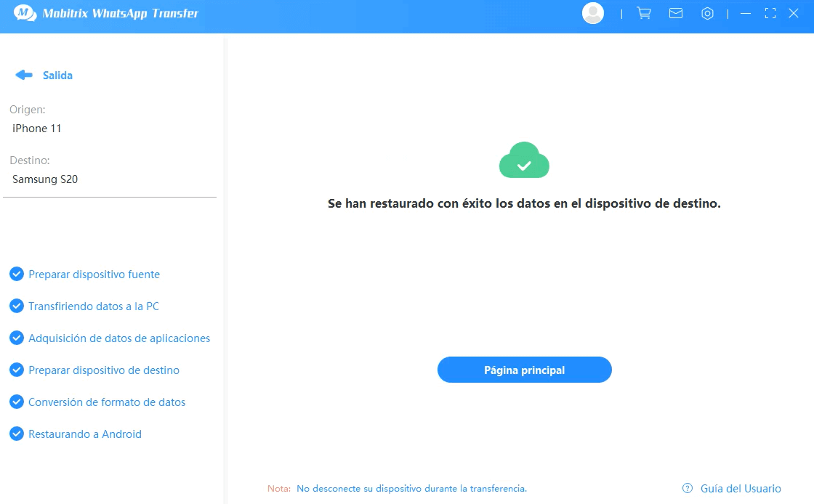Click the blue back arrow icon
The height and width of the screenshot is (504, 814).
(x=24, y=75)
